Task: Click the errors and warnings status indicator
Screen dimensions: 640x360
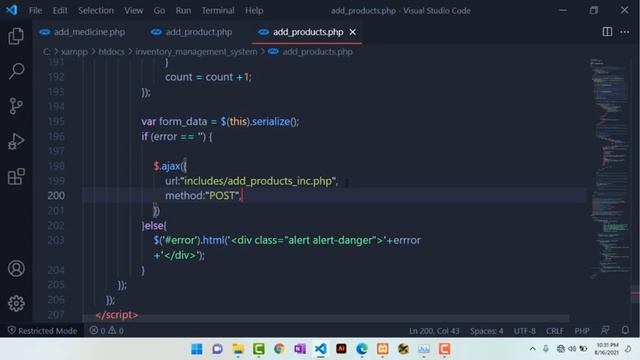Action: click(x=107, y=331)
